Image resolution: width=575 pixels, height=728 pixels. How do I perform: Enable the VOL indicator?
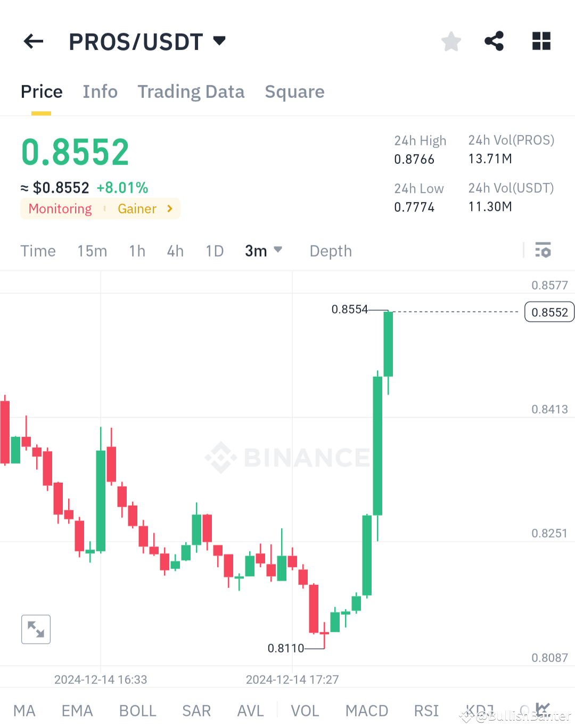click(305, 710)
